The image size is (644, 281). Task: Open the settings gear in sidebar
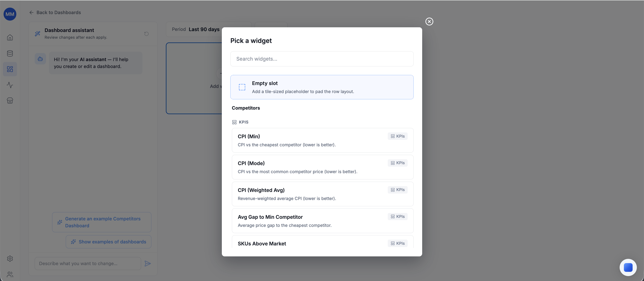click(x=10, y=258)
